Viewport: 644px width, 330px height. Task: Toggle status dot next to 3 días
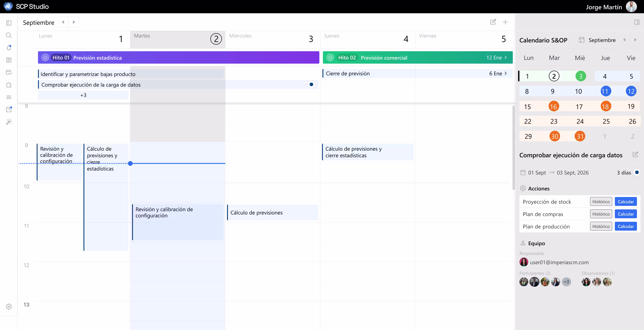pos(637,172)
